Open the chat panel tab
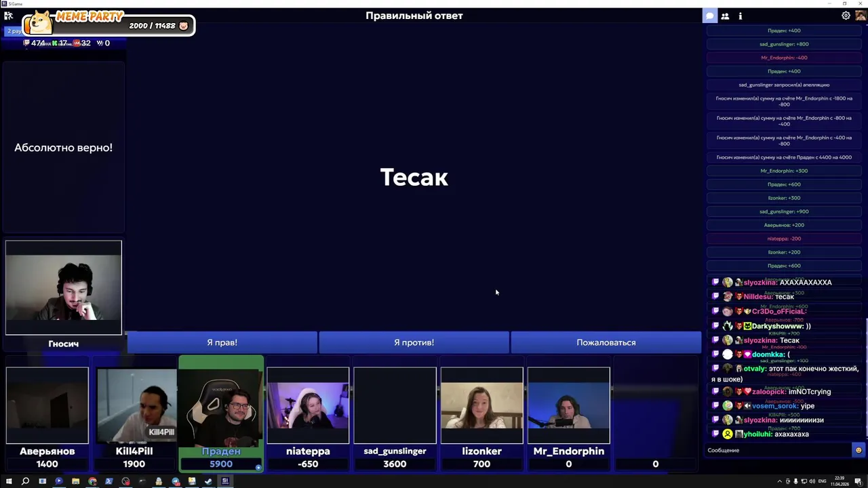Viewport: 868px width, 488px height. [710, 16]
